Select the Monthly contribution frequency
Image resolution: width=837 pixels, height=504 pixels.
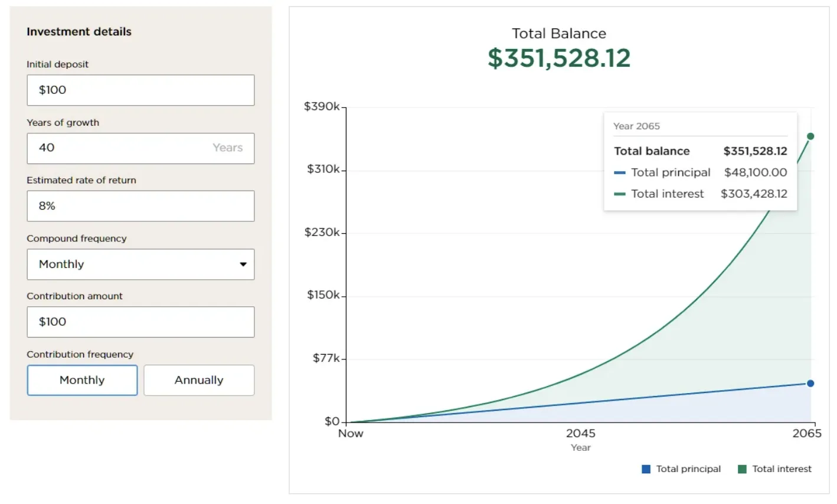[82, 380]
